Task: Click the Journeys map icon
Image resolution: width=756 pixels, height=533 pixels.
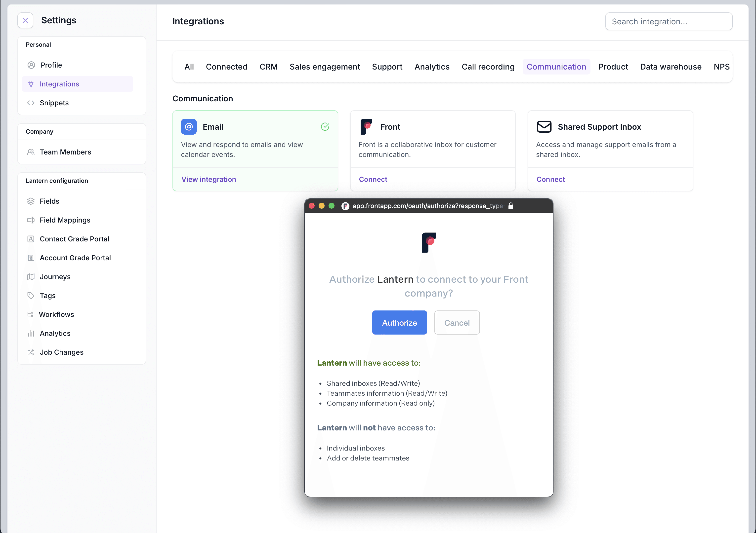Action: (31, 277)
